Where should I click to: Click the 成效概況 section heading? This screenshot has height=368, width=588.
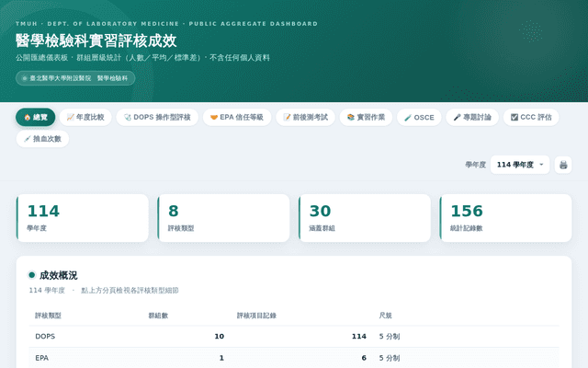(58, 275)
